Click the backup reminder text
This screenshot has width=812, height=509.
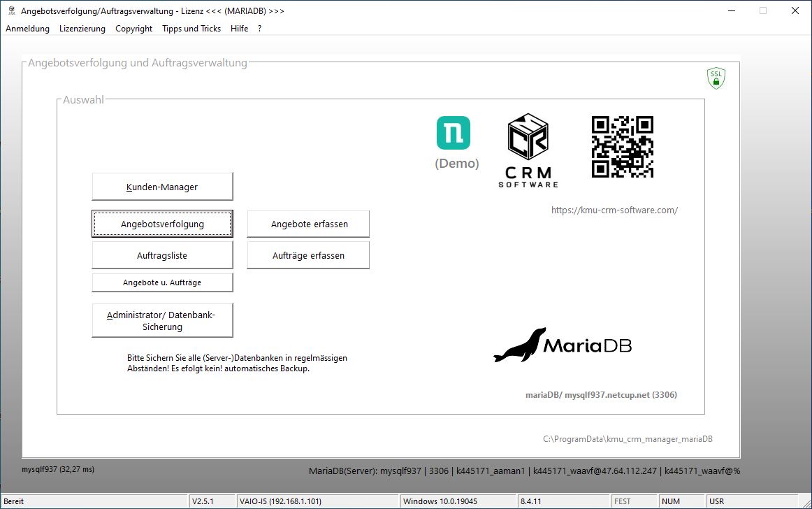pos(237,364)
